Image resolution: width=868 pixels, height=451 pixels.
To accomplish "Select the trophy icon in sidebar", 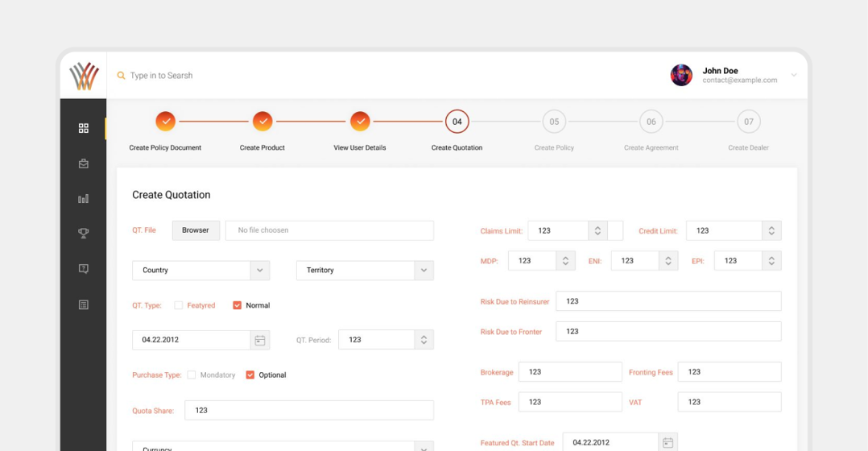I will click(83, 234).
